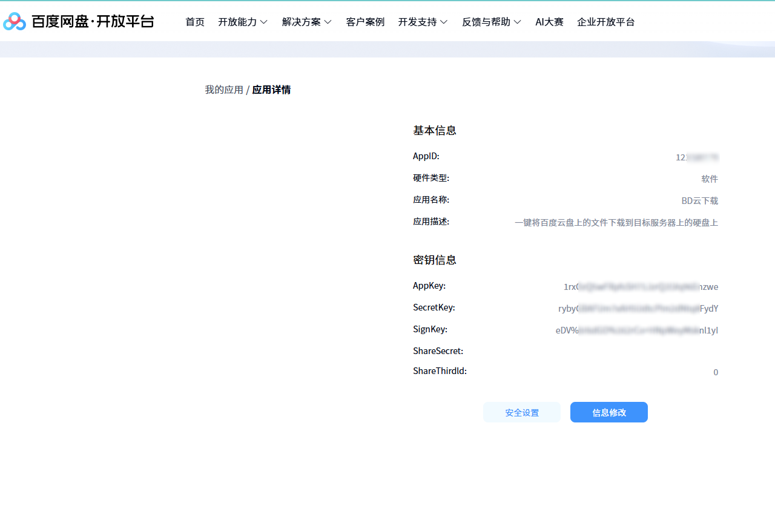
Task: Click the SignKey value text
Action: coord(636,330)
